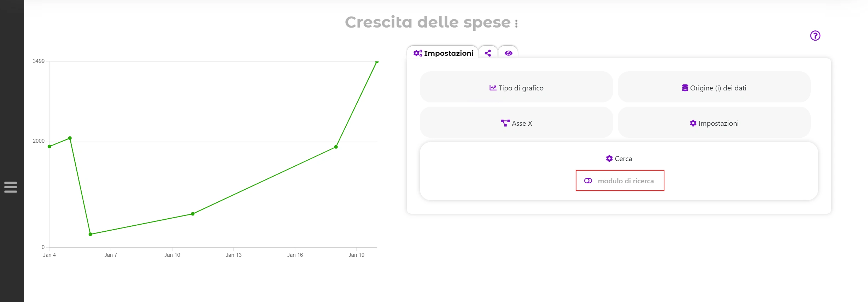Screen dimensions: 868x302
Task: Click the Asse X hierarchy icon
Action: click(505, 123)
